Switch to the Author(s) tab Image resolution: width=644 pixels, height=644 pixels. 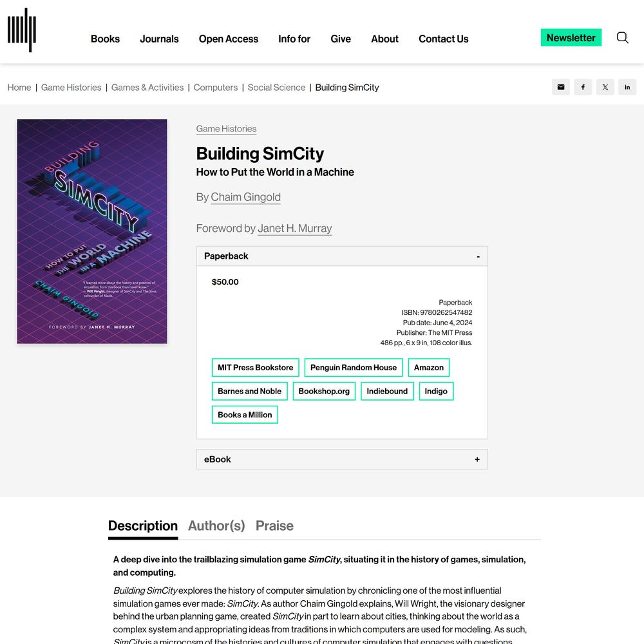pos(216,526)
